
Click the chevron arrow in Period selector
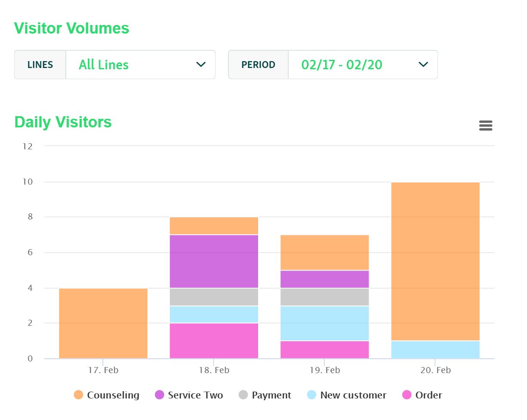click(423, 65)
